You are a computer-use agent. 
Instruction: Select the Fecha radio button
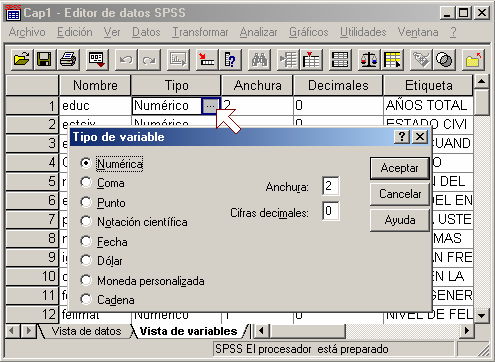(86, 241)
